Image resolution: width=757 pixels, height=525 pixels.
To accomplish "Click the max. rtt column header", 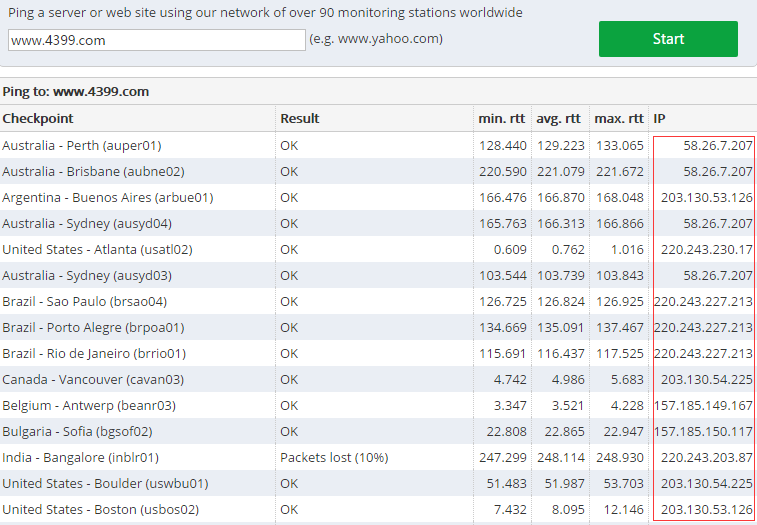I will coord(618,118).
